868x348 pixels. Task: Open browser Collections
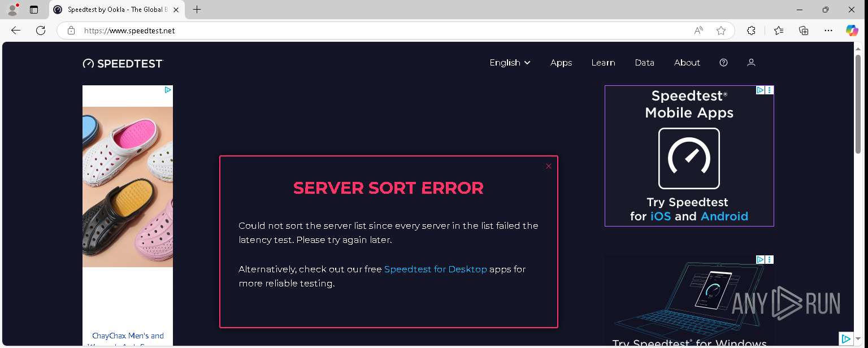click(x=804, y=31)
